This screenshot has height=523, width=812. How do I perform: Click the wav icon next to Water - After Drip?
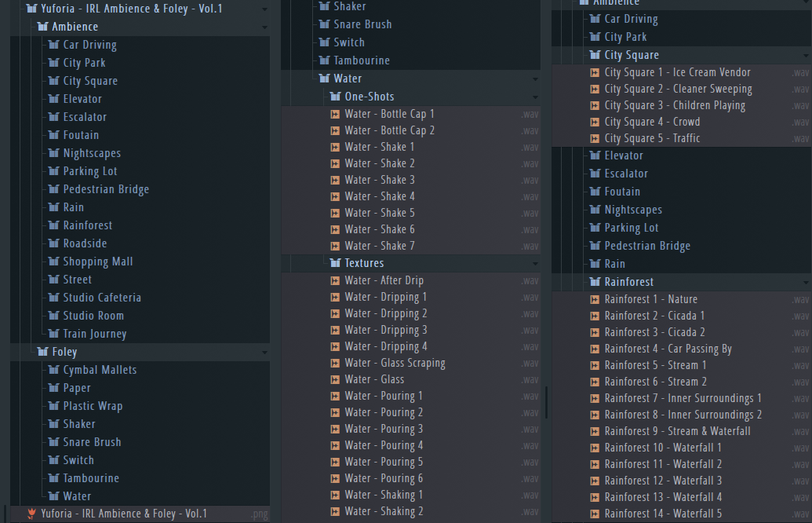(335, 280)
